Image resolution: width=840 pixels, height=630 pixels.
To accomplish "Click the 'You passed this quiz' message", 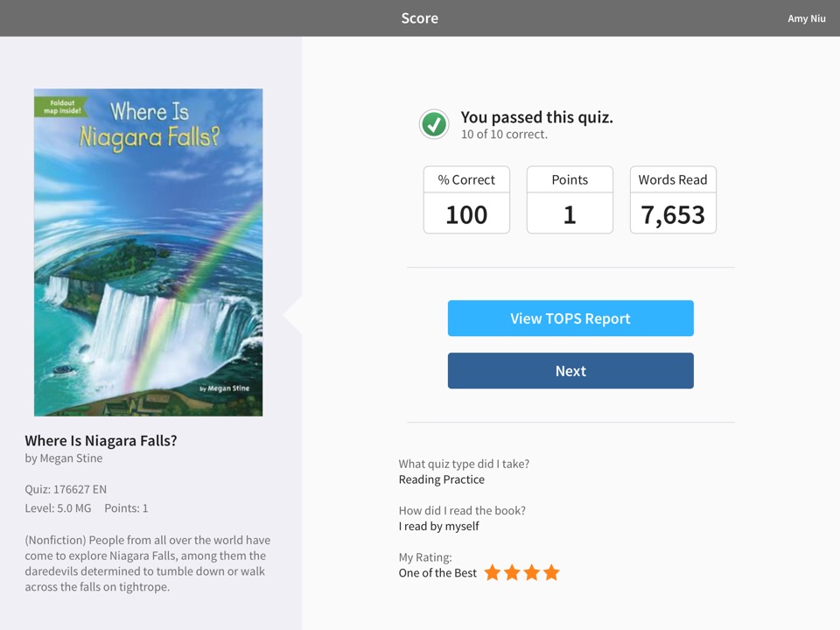I will (x=537, y=117).
